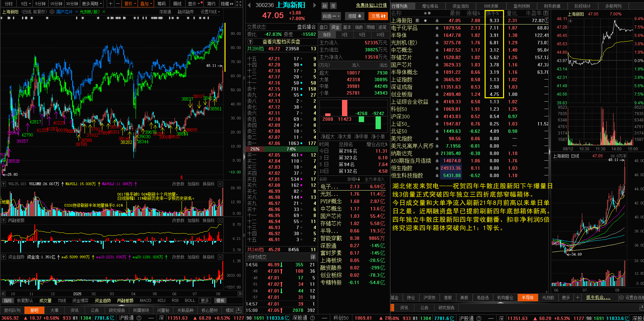Close the VOL indicator panel with X

220,184
